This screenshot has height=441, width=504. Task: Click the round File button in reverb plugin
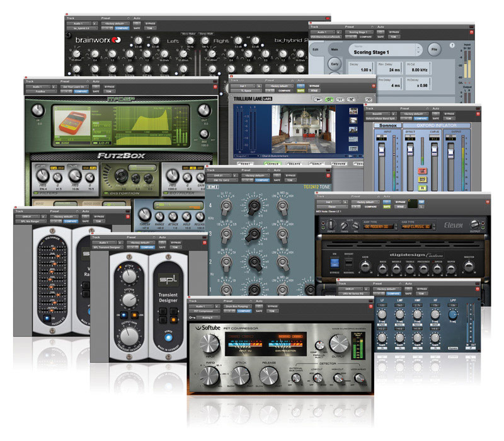(x=434, y=49)
